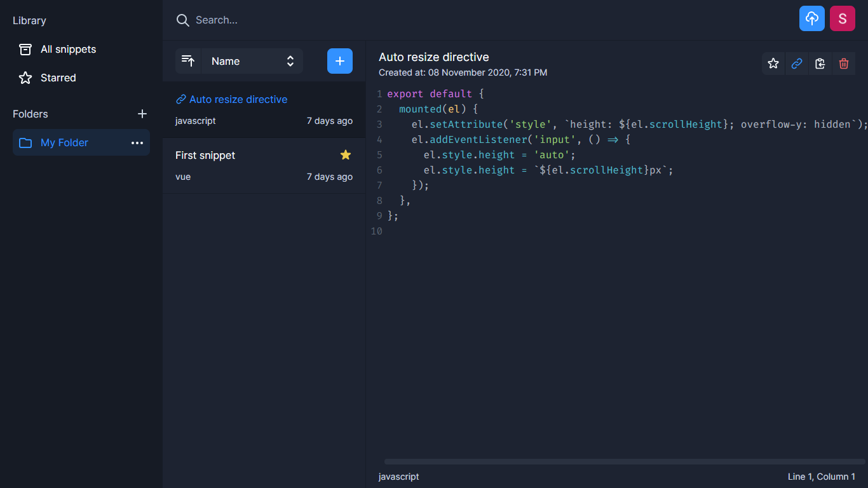Click the Created at date text
This screenshot has height=488, width=868.
(463, 72)
